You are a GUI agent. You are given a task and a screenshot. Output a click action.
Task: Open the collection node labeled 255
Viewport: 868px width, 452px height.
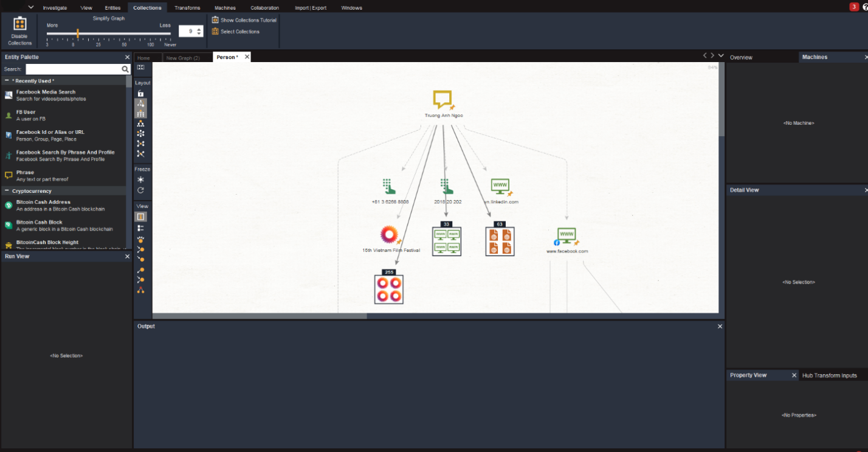389,289
